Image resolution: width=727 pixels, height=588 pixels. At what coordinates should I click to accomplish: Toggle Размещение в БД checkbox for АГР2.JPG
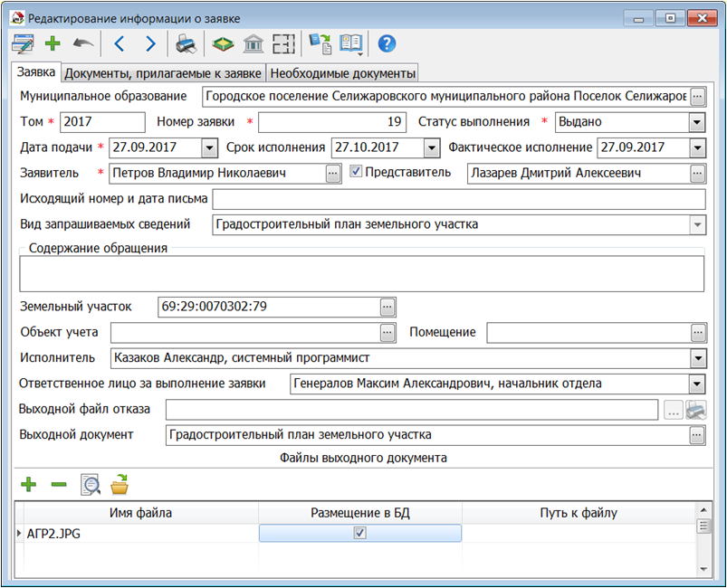point(360,534)
